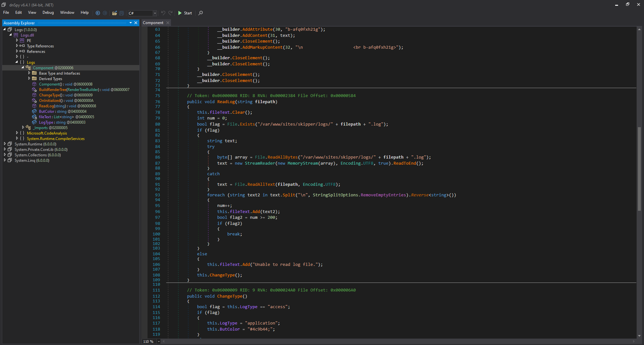The image size is (644, 345).
Task: Click the Component() constructor method icon
Action: [34, 84]
